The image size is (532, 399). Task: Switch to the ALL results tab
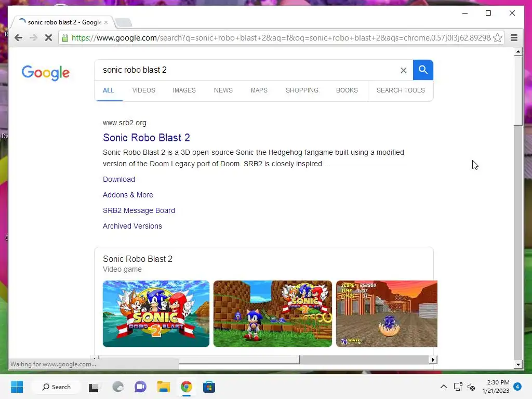tap(109, 90)
